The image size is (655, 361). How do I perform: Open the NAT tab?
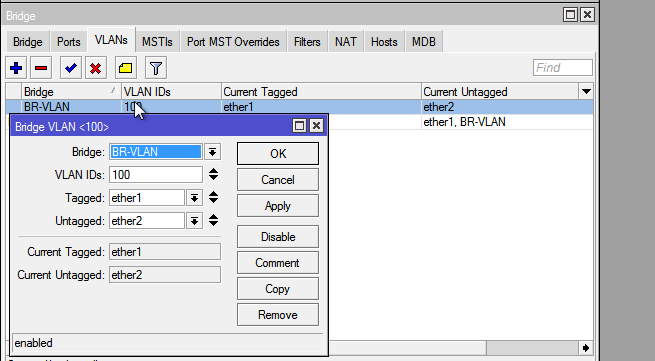[x=345, y=42]
